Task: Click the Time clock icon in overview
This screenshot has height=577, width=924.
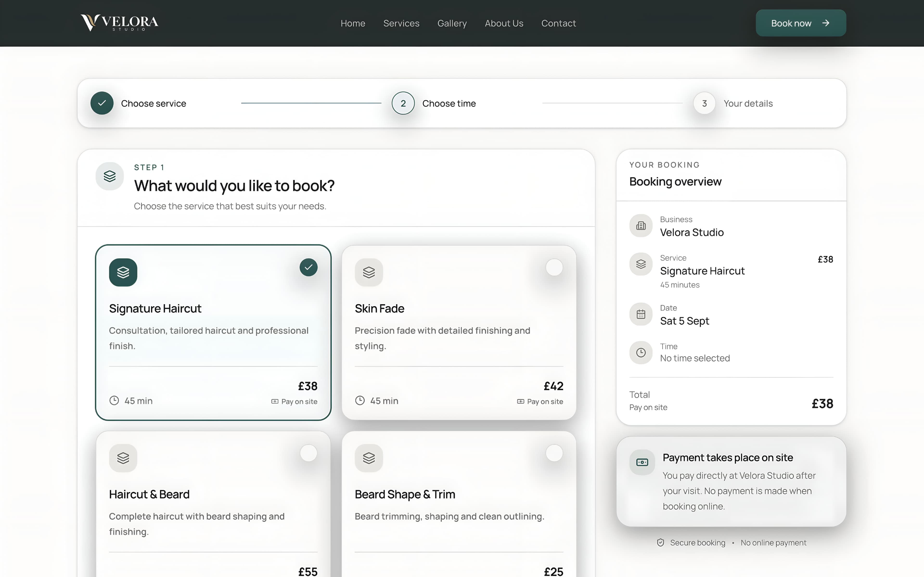Action: [x=641, y=353]
